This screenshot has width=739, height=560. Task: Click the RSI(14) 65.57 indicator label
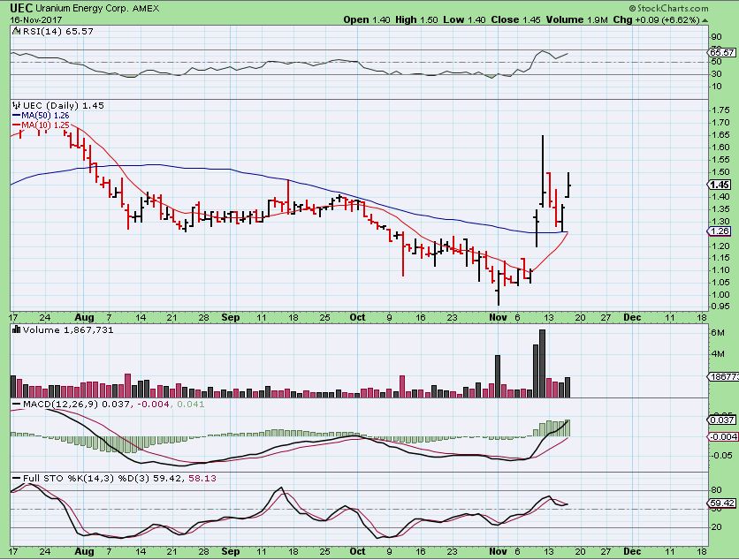click(58, 31)
